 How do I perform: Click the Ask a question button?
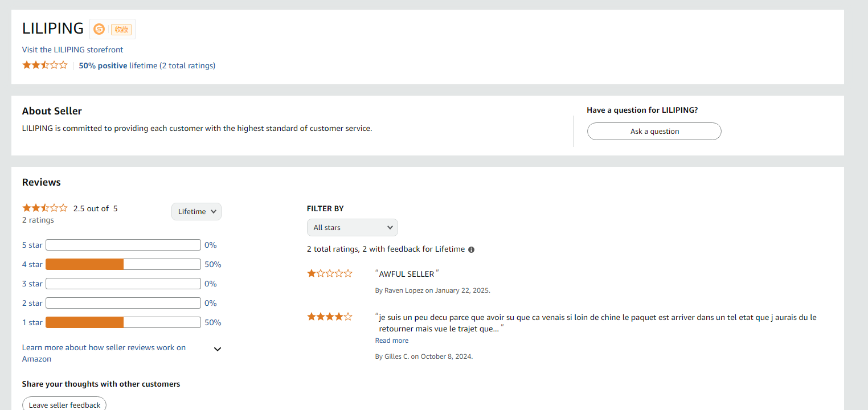click(x=654, y=132)
